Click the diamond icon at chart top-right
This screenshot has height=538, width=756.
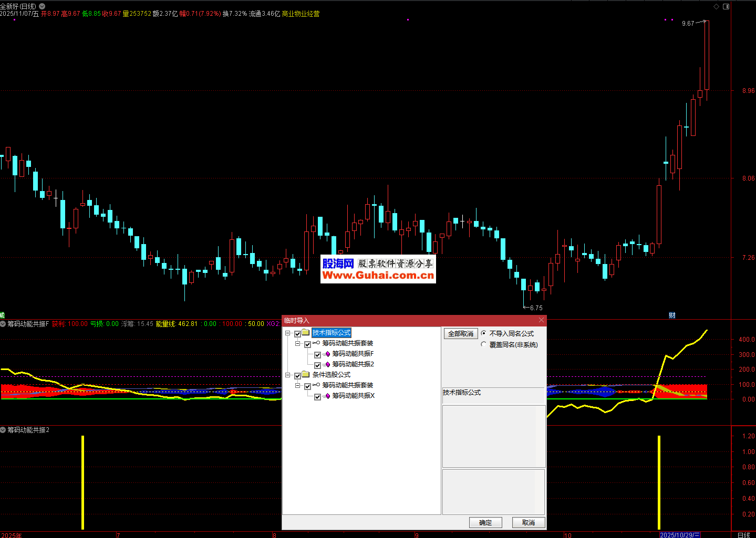tap(716, 6)
